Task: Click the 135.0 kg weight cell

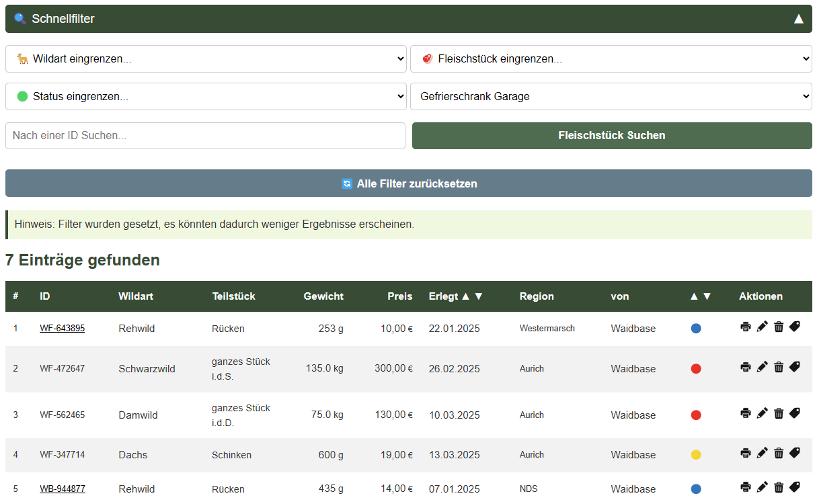Action: (325, 368)
